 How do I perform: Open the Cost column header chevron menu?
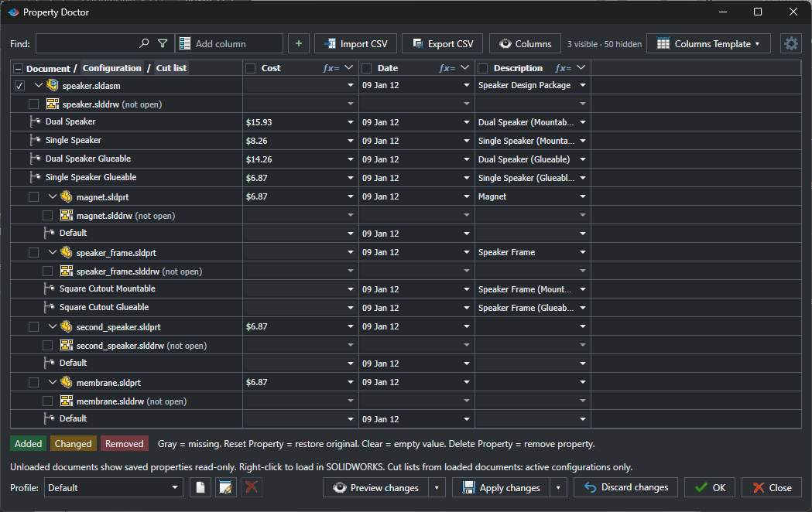tap(348, 68)
